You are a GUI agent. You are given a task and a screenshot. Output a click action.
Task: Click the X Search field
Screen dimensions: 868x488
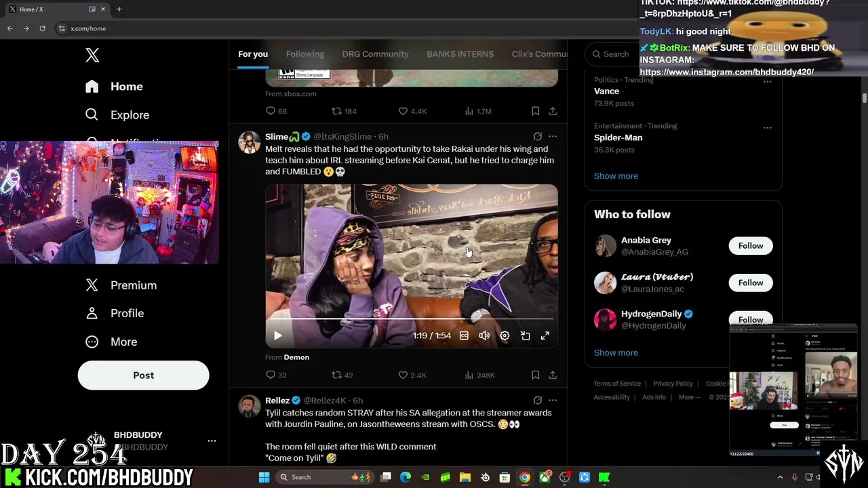pos(614,54)
